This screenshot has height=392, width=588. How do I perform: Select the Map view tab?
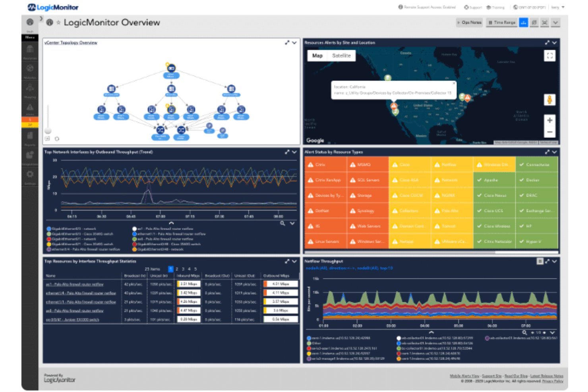point(317,56)
